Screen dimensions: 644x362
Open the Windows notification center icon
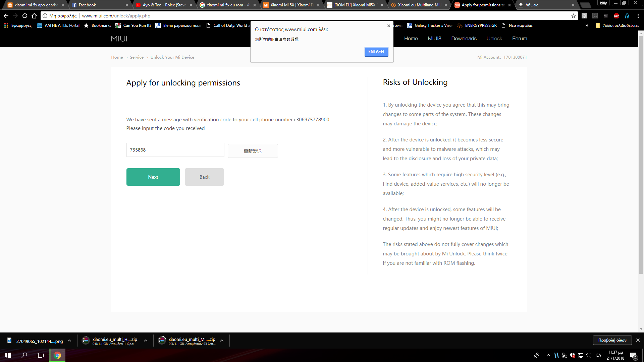[x=633, y=356]
